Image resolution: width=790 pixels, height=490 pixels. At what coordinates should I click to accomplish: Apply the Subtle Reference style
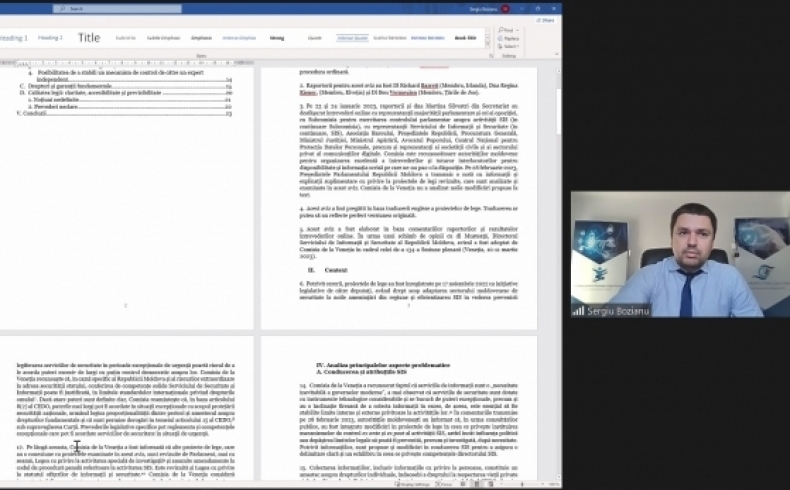coord(390,38)
